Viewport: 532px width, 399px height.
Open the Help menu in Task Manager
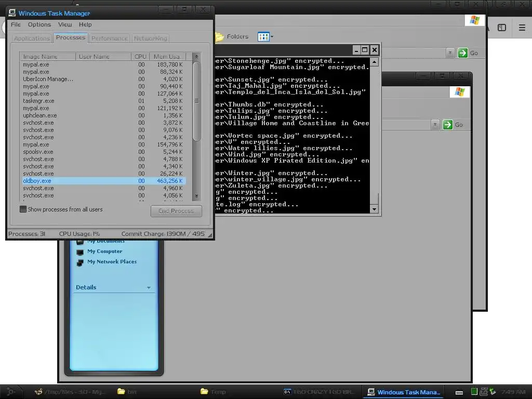85,24
